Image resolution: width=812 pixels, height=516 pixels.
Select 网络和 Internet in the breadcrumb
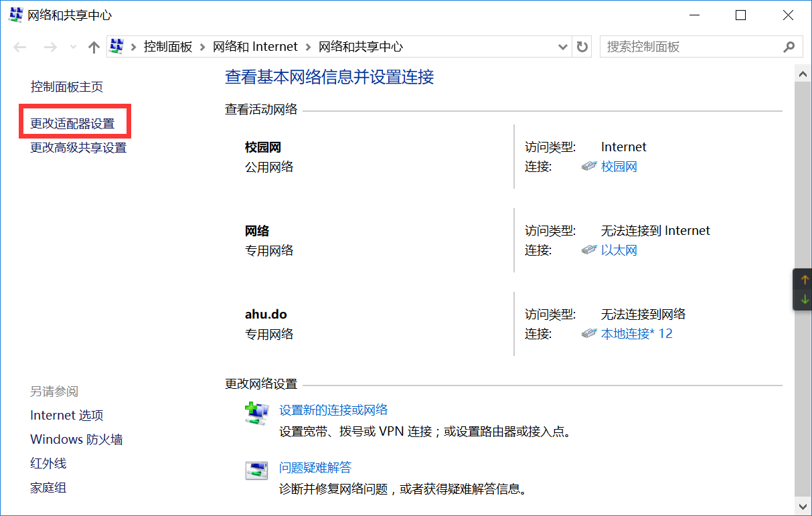[254, 46]
